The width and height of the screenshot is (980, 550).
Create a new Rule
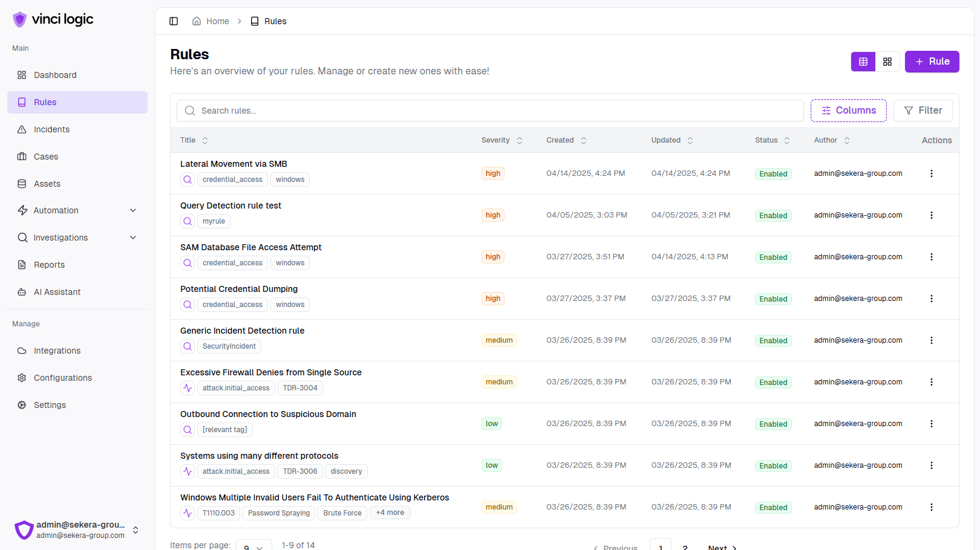[x=932, y=61]
